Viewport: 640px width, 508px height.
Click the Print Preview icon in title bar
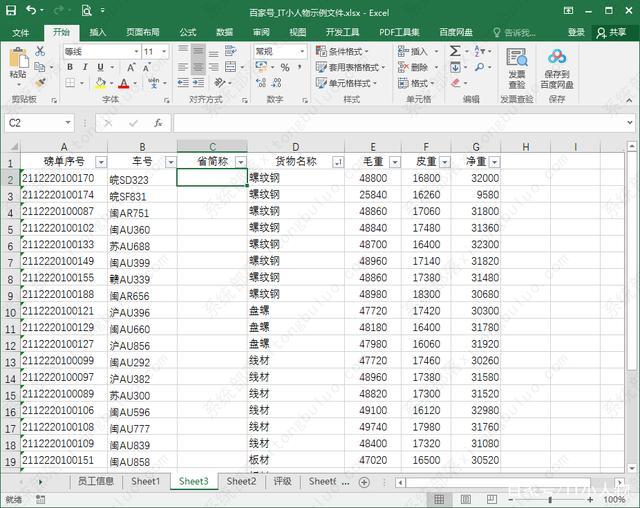87,10
